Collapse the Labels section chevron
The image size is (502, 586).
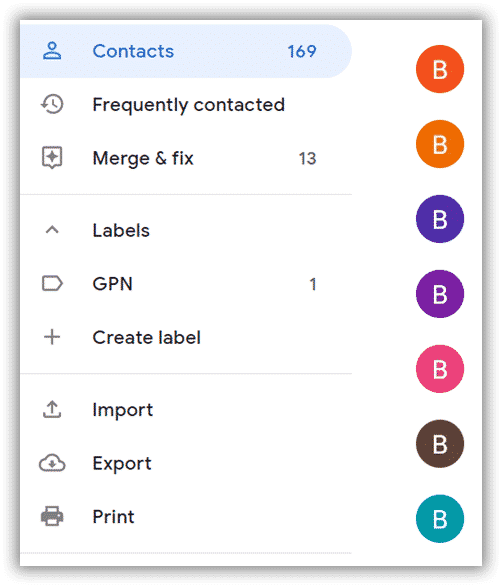pos(52,230)
